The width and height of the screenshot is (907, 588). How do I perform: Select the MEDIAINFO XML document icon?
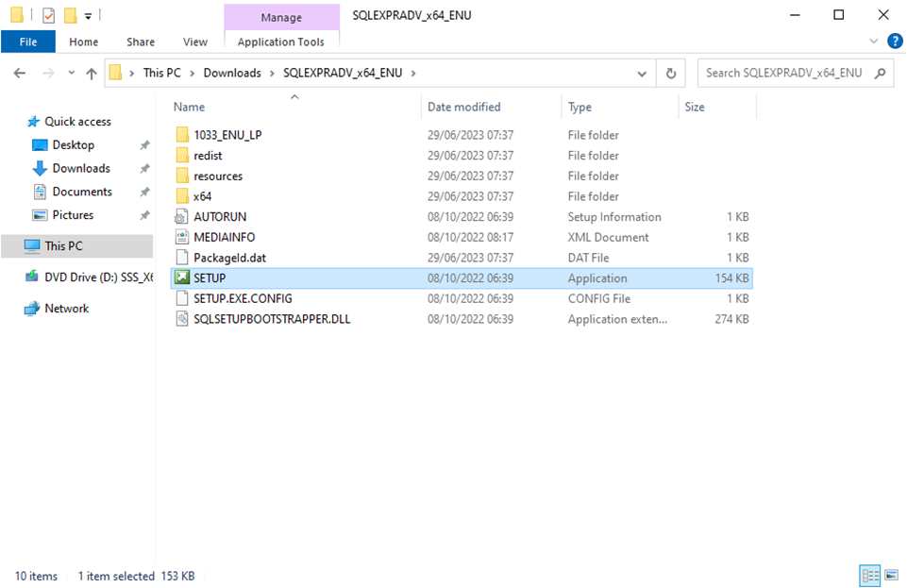click(181, 237)
